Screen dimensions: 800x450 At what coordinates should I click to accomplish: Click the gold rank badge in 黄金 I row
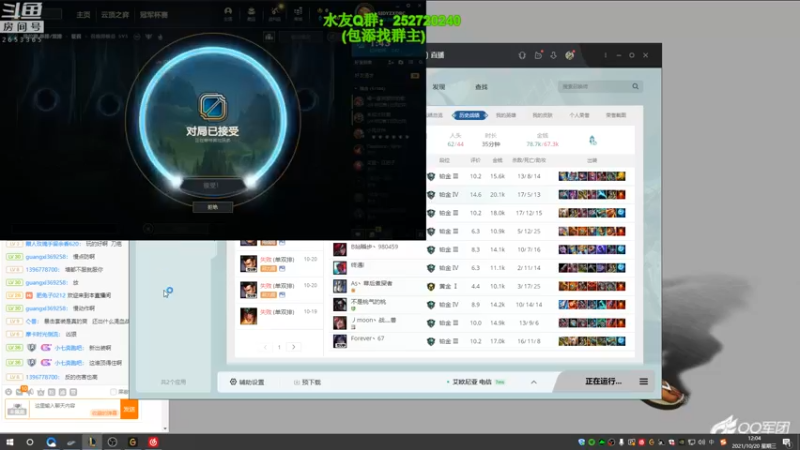pos(431,286)
